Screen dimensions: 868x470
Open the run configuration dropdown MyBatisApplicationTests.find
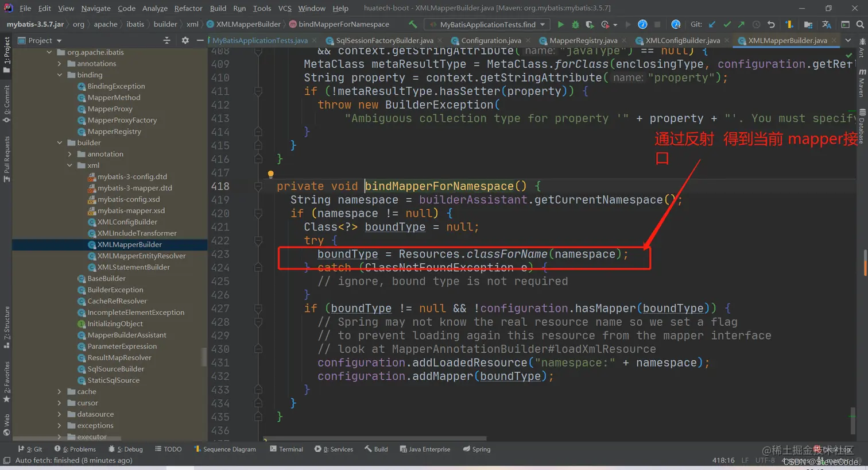pyautogui.click(x=487, y=24)
